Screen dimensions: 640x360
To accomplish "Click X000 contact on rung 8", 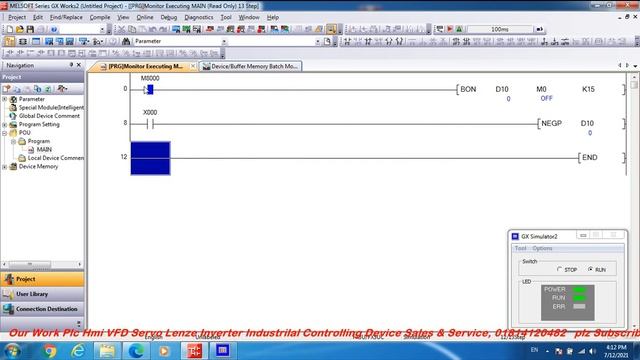I will tap(150, 124).
